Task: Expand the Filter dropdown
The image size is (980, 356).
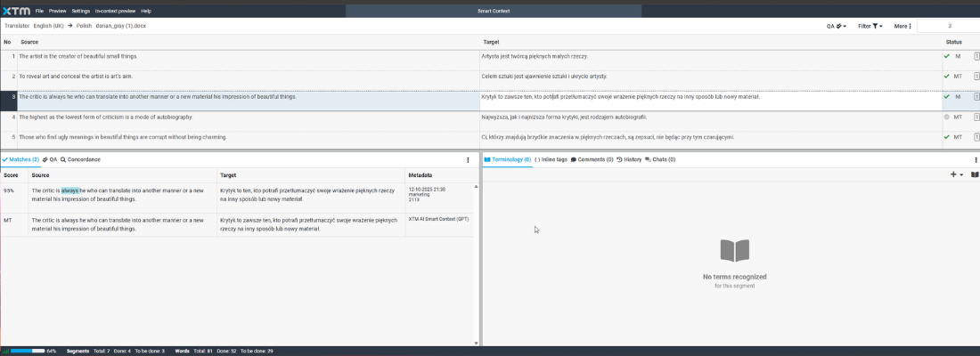Action: 870,26
